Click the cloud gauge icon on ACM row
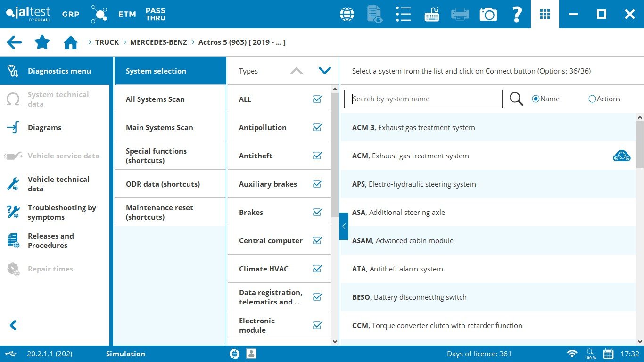Screen dimensions: 644x362 click(621, 156)
